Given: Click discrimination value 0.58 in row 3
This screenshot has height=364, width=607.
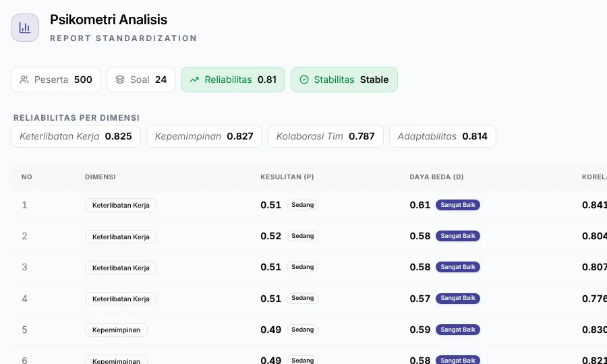Looking at the screenshot, I should (420, 267).
